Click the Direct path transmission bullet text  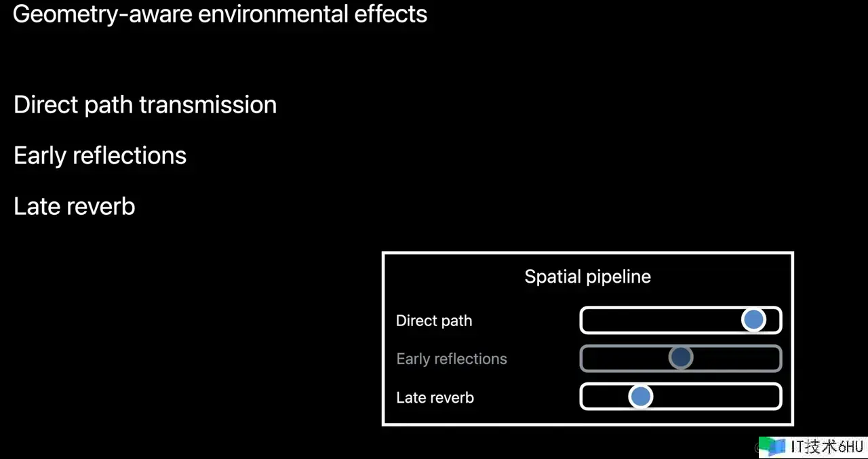point(145,105)
